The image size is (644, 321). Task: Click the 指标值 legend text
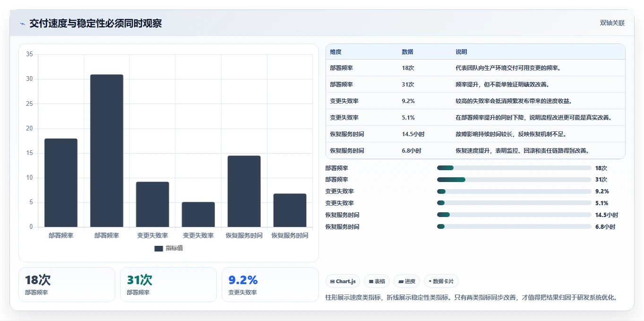coord(174,248)
